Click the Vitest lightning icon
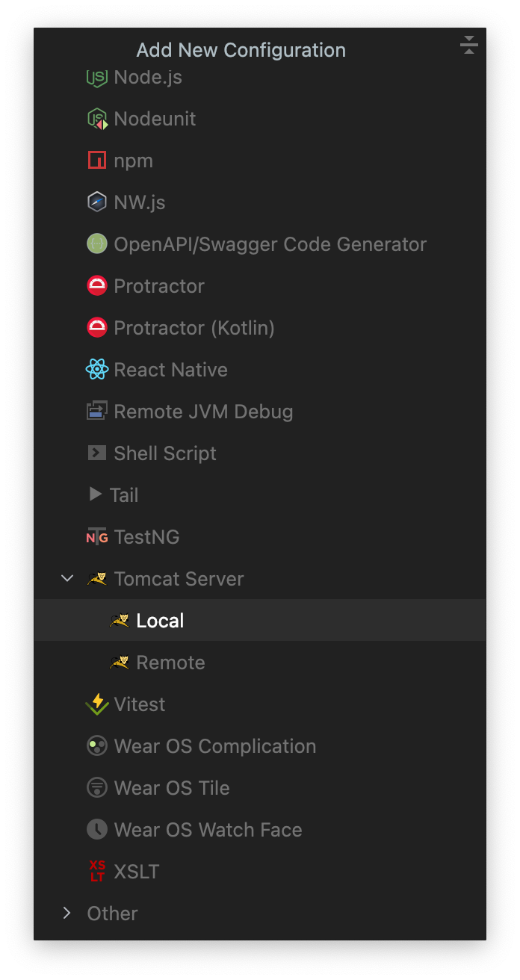The image size is (520, 980). point(97,704)
